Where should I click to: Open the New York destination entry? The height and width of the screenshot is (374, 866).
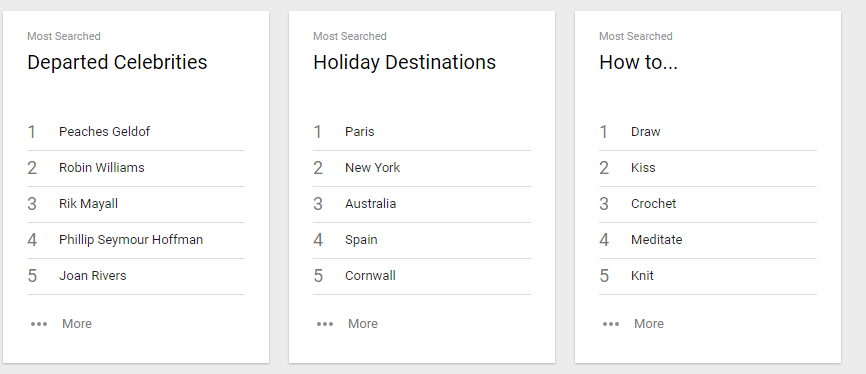click(422, 168)
